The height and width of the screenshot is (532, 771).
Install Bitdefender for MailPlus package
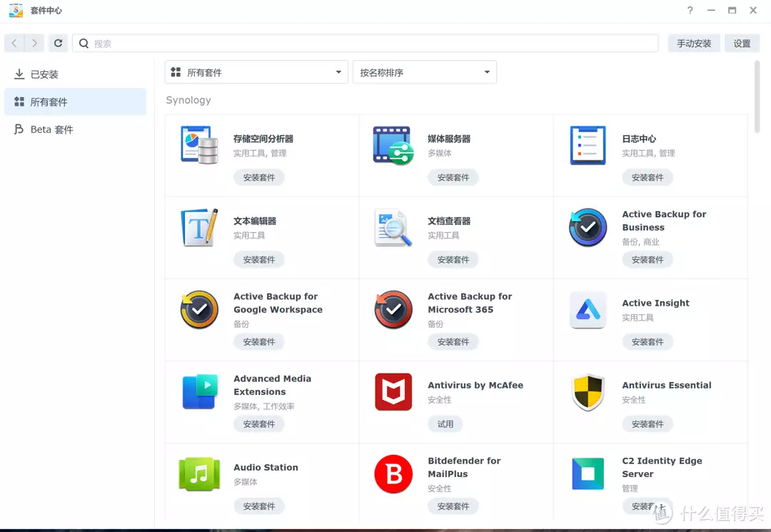click(453, 506)
